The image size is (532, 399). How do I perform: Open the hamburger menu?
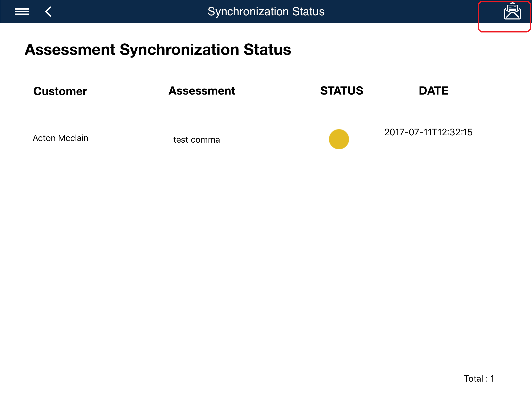pyautogui.click(x=22, y=12)
